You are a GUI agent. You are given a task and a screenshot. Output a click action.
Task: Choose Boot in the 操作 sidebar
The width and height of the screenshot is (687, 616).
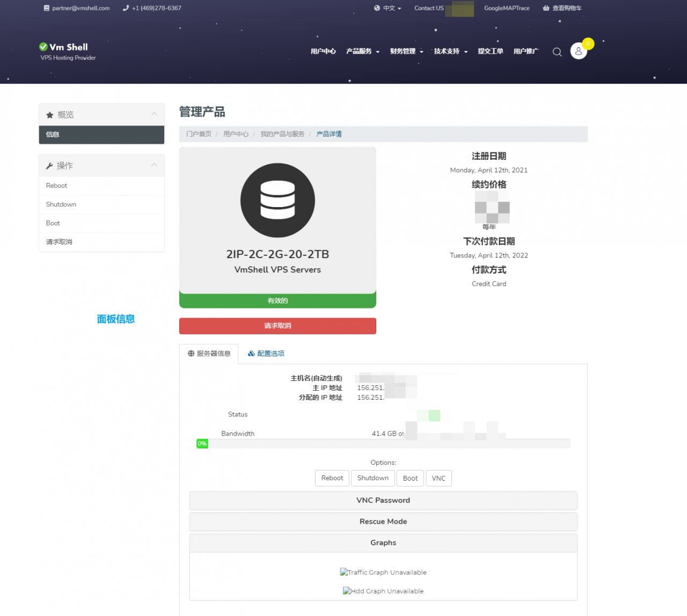pos(101,223)
